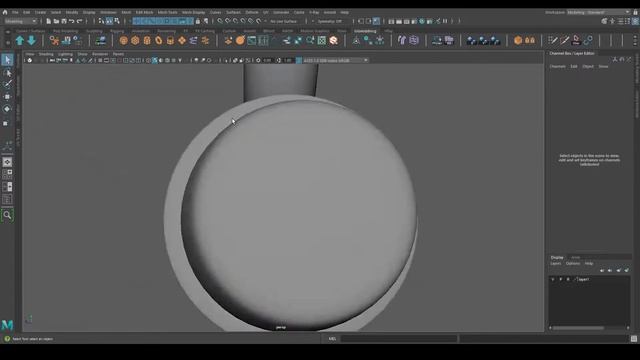Click the home icon in menu bar

tap(5, 12)
